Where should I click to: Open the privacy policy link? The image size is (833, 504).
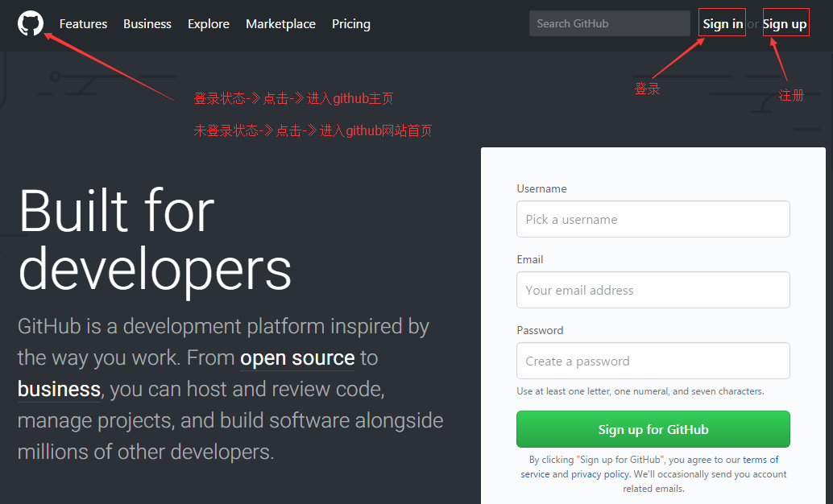tap(600, 473)
